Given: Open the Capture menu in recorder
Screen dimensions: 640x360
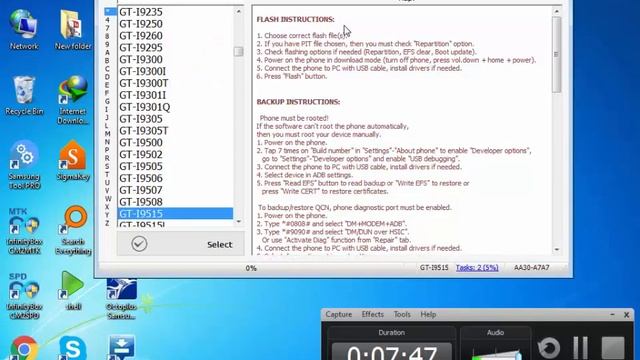Looking at the screenshot, I should point(338,314).
